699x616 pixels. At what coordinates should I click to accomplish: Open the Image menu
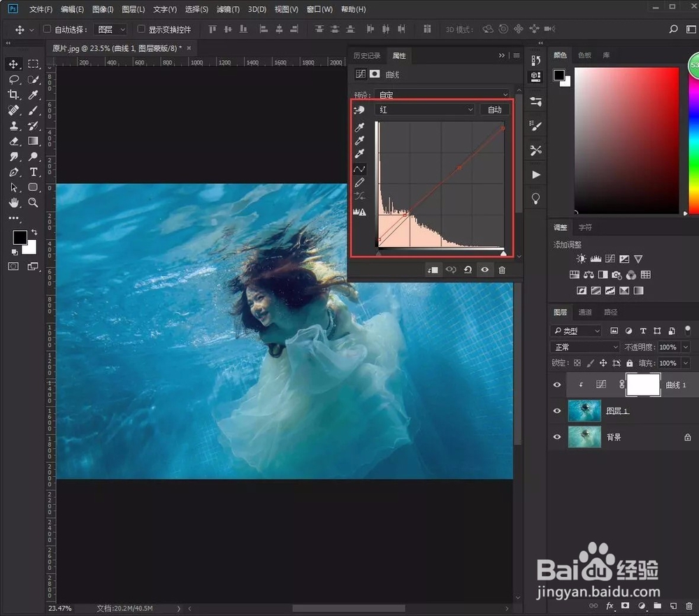[103, 9]
